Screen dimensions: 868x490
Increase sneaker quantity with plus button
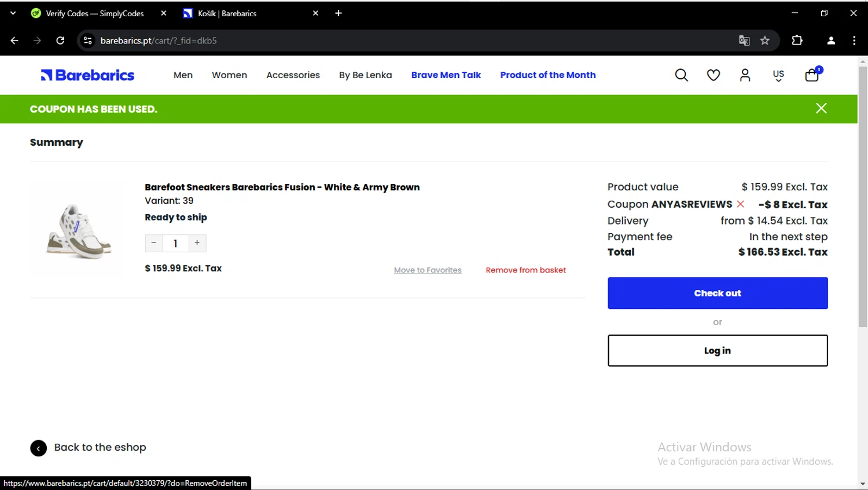(x=197, y=243)
